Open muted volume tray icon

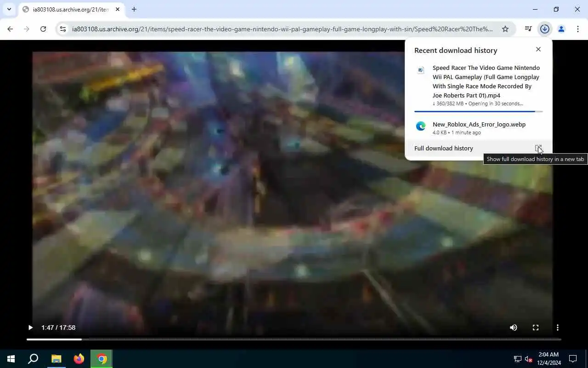click(x=529, y=359)
